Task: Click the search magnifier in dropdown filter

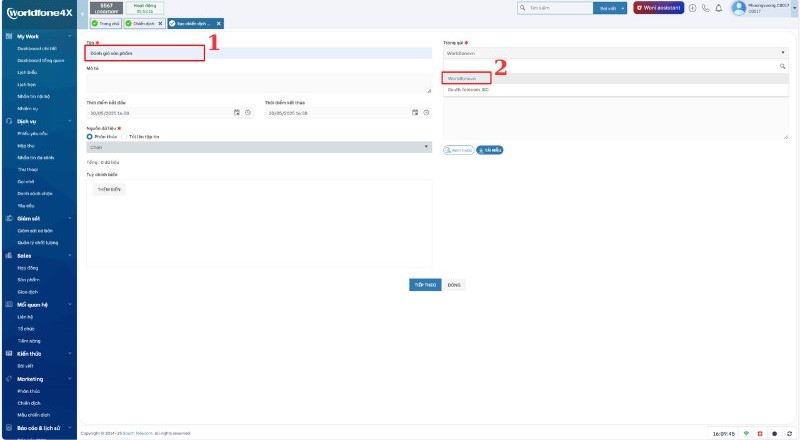Action: coord(783,65)
